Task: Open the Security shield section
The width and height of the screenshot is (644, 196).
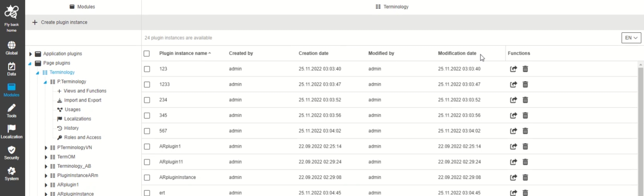Action: coord(12,152)
